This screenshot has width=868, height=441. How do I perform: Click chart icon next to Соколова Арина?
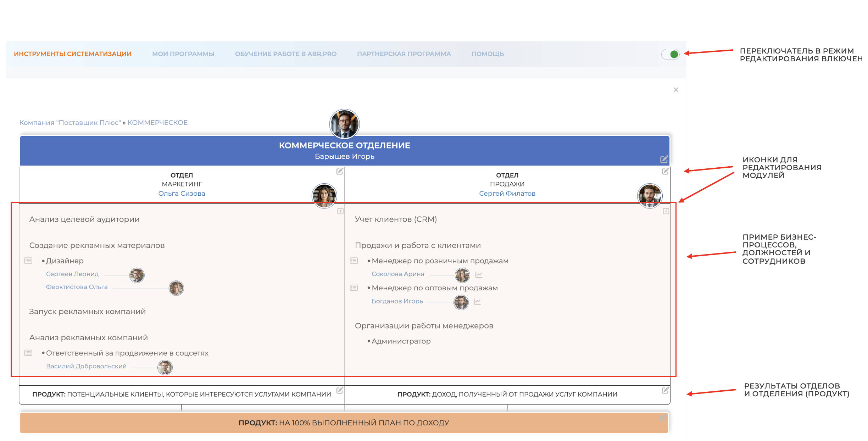tap(479, 275)
